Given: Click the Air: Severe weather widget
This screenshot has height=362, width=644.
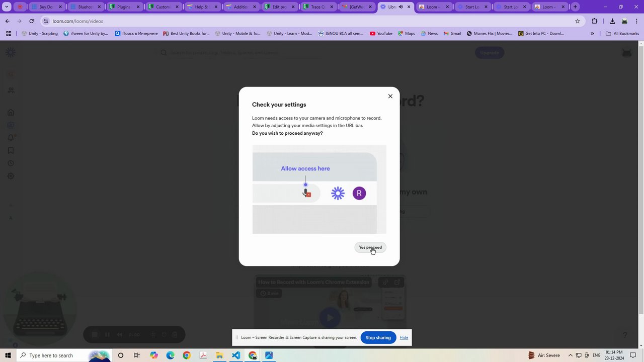Looking at the screenshot, I should (x=544, y=355).
